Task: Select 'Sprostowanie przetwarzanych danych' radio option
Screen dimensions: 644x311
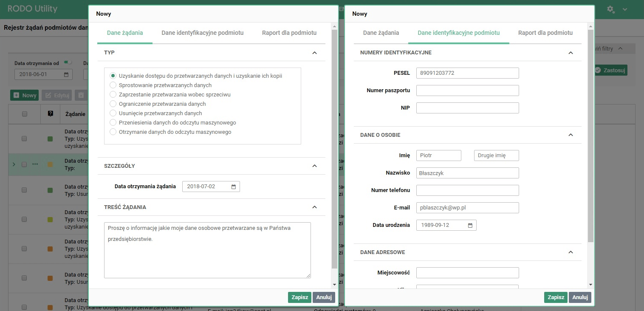Action: pyautogui.click(x=113, y=85)
